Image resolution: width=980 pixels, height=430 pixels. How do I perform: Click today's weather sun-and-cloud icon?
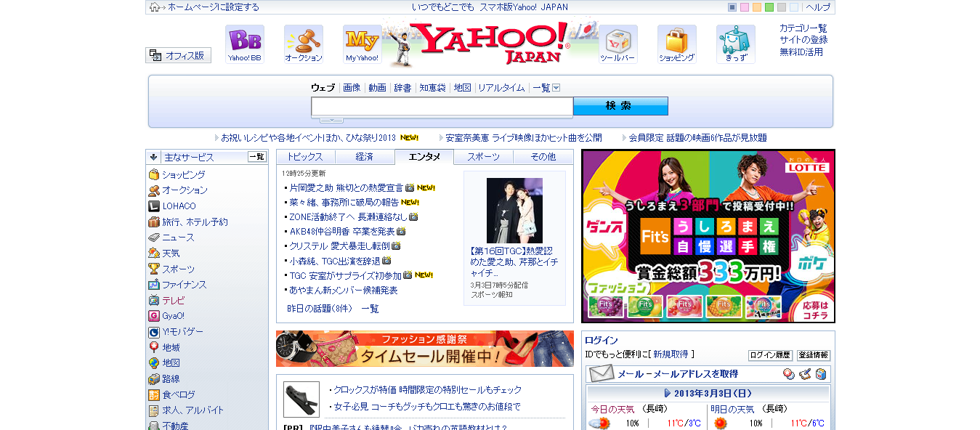pyautogui.click(x=599, y=423)
